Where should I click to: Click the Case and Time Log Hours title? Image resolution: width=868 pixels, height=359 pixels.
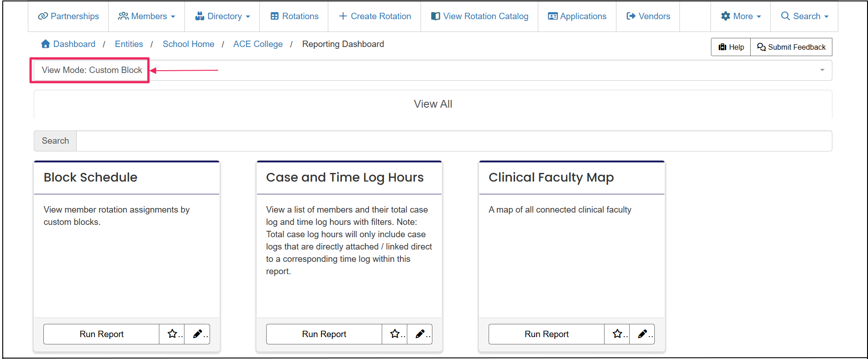click(345, 177)
